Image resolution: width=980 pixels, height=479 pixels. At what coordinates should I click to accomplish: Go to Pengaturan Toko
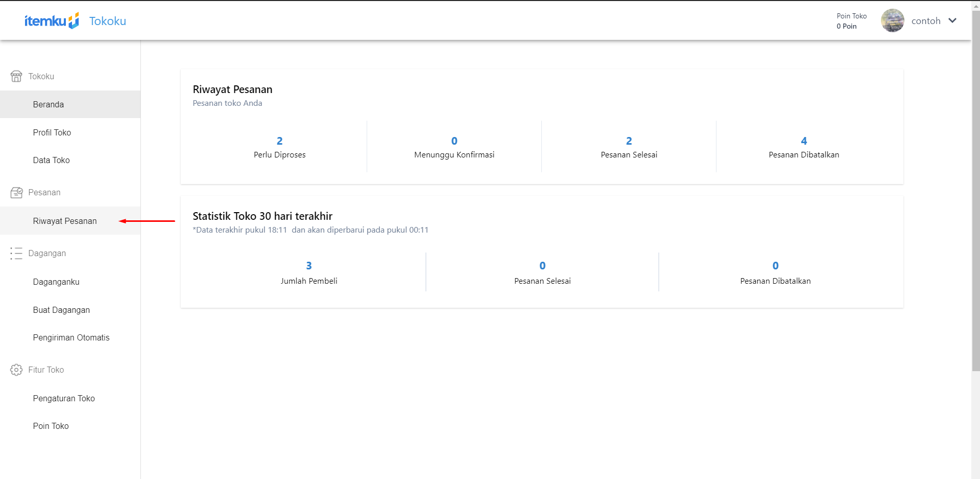(64, 398)
